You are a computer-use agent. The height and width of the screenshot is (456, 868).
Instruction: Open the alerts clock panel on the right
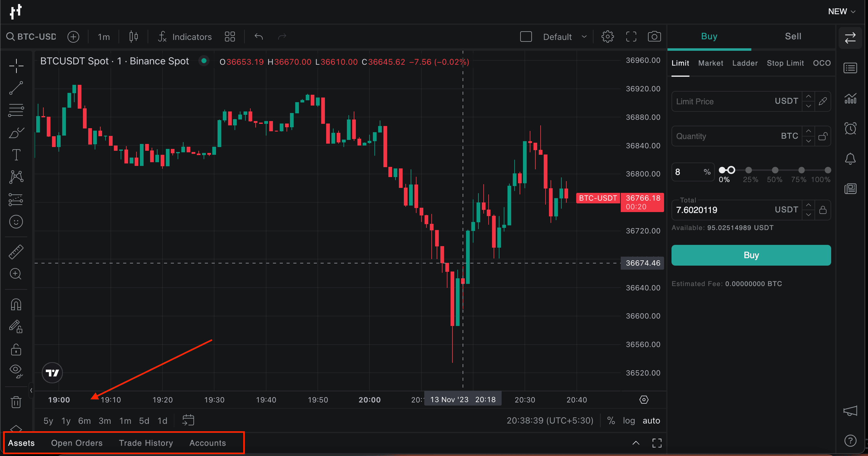[850, 128]
